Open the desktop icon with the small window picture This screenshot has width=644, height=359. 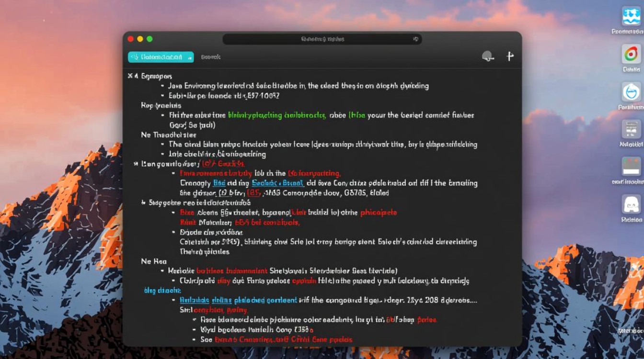click(631, 166)
